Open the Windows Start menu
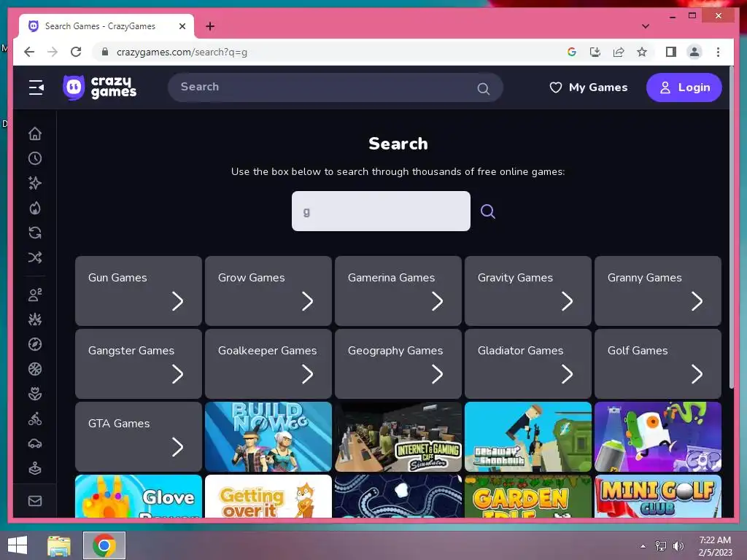The image size is (747, 560). click(x=18, y=545)
